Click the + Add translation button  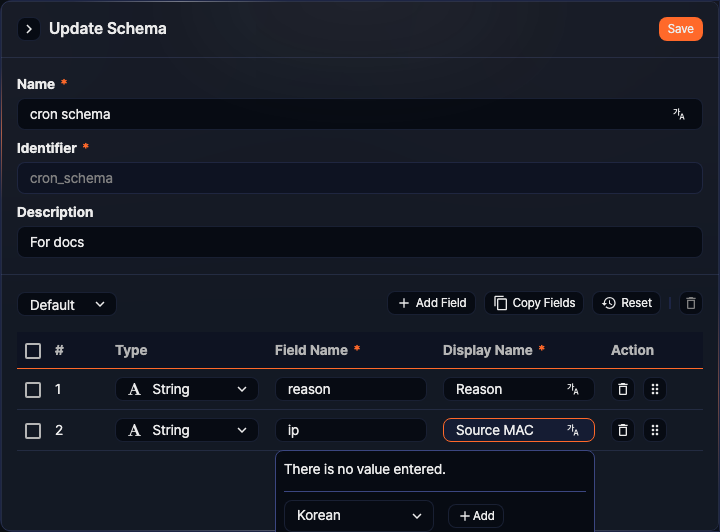pyautogui.click(x=476, y=516)
